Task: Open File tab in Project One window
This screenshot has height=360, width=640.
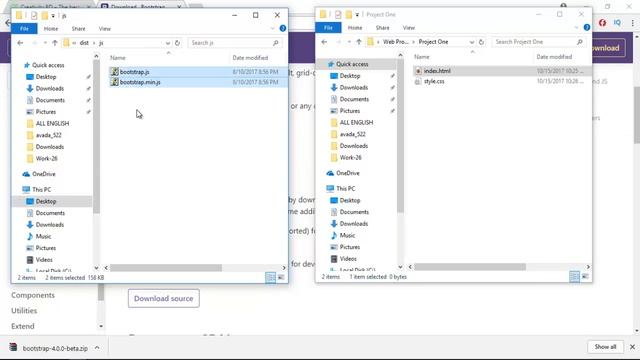Action: pos(329,28)
